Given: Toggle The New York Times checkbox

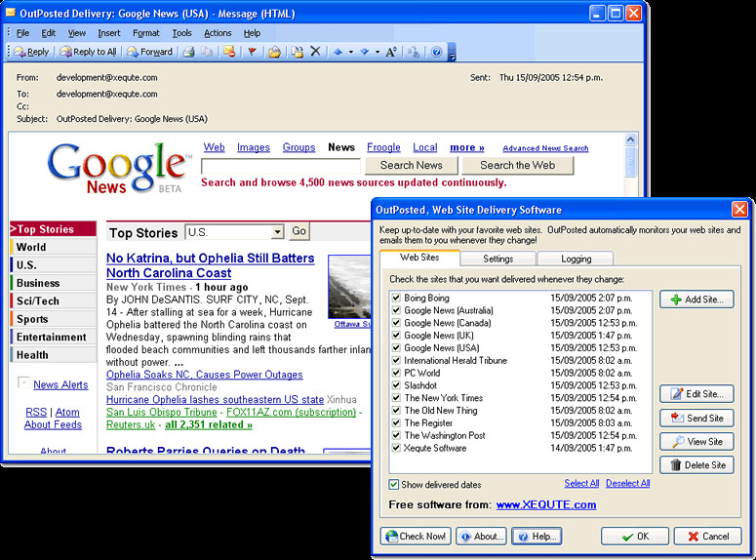Looking at the screenshot, I should pyautogui.click(x=396, y=398).
